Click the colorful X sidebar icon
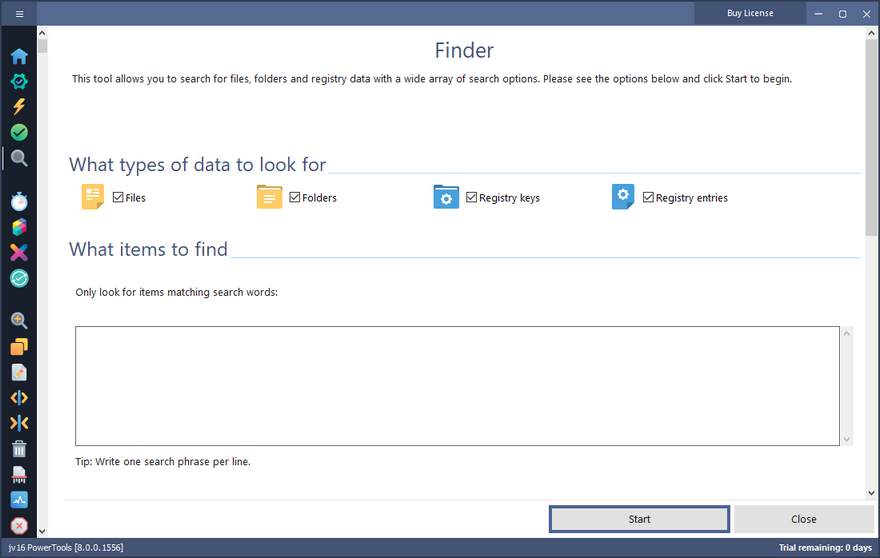Screen dimensions: 880x558 [x=19, y=252]
